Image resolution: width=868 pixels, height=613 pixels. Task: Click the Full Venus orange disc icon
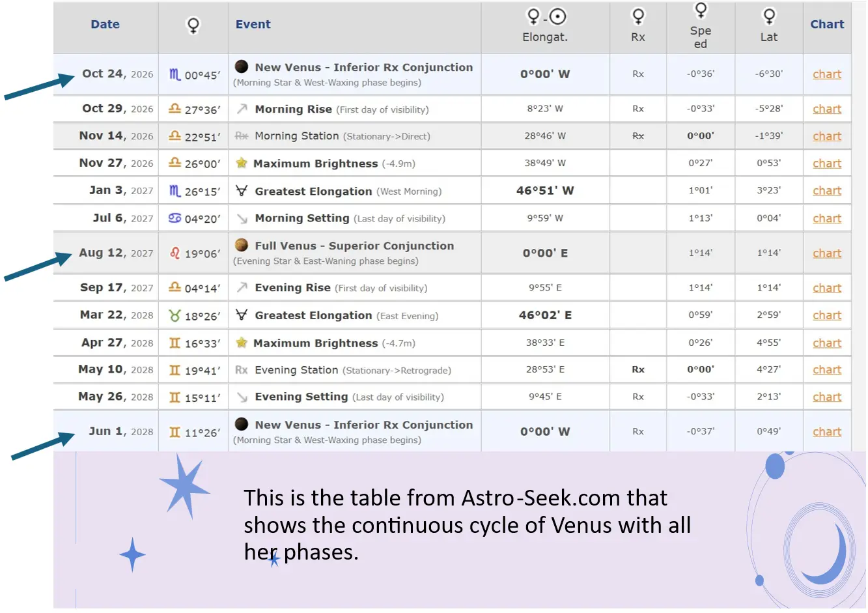coord(242,245)
